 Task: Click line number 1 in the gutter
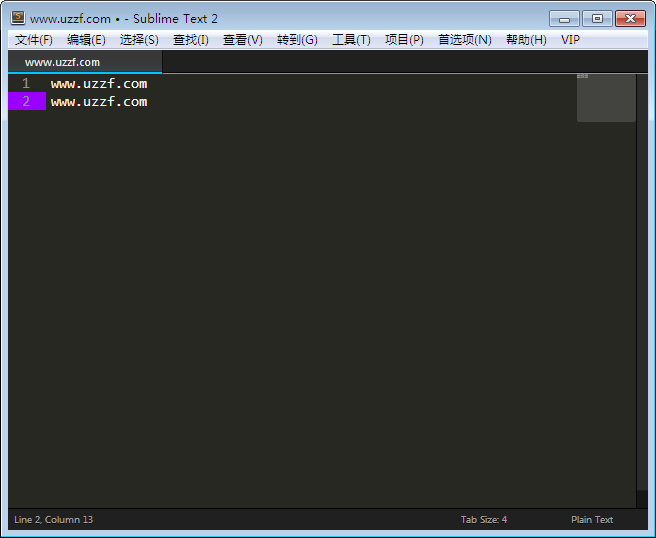[26, 83]
